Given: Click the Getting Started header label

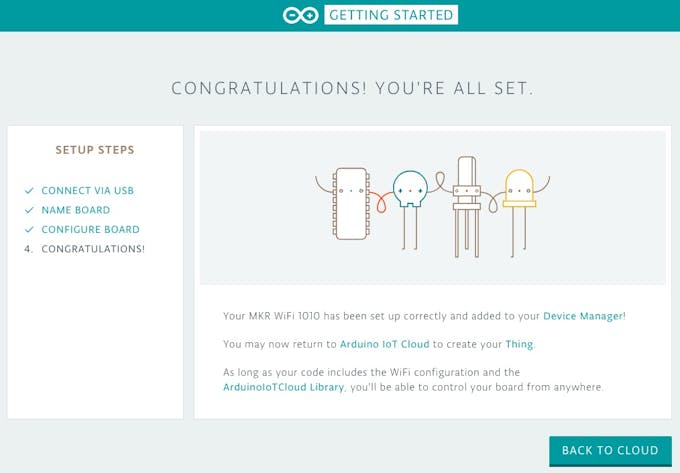Looking at the screenshot, I should coord(391,15).
